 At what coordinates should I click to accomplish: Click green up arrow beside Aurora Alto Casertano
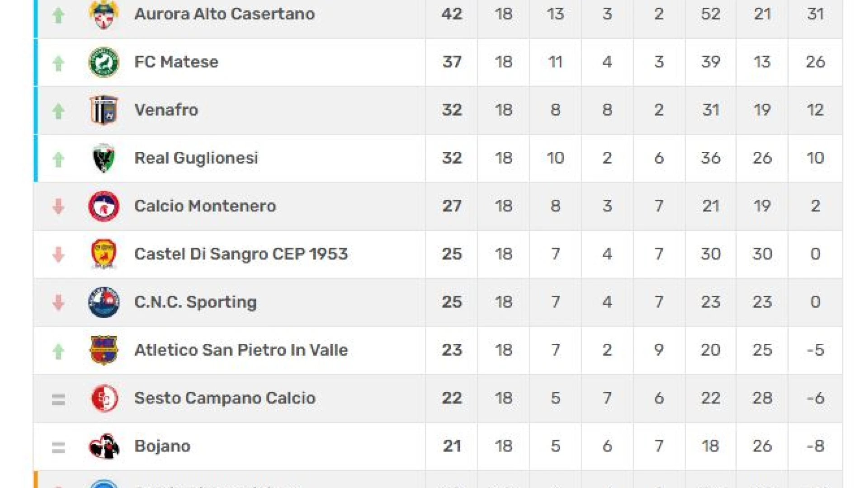(58, 15)
